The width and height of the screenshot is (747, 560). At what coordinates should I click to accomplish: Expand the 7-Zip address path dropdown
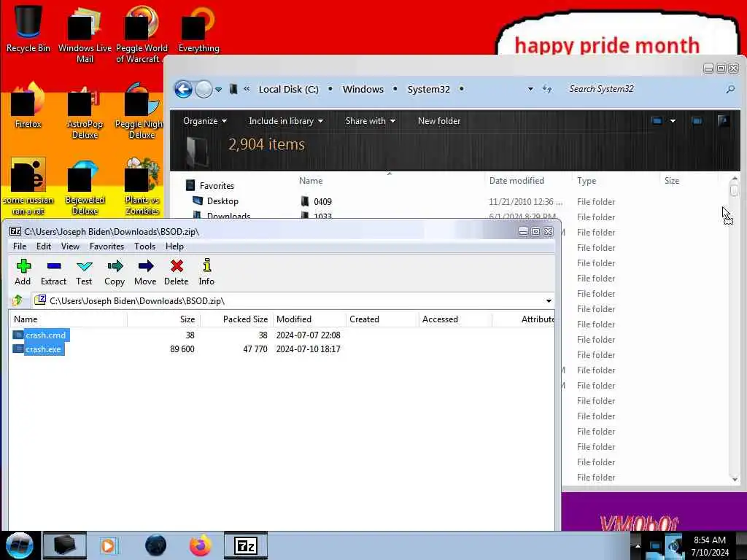549,301
